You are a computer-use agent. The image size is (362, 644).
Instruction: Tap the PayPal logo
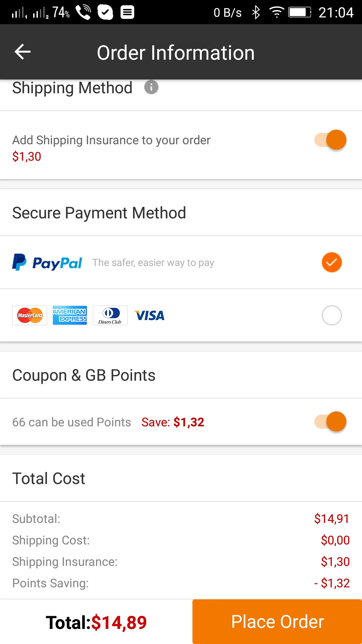point(47,263)
